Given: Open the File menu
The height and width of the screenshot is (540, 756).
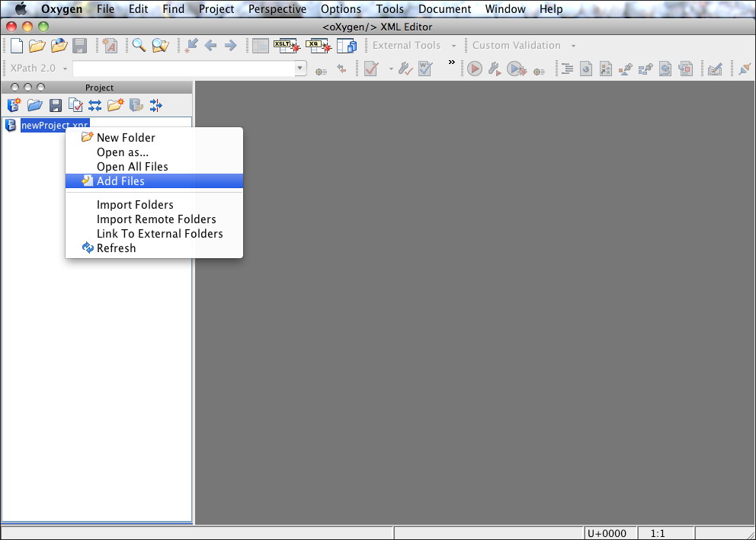Looking at the screenshot, I should coord(105,9).
